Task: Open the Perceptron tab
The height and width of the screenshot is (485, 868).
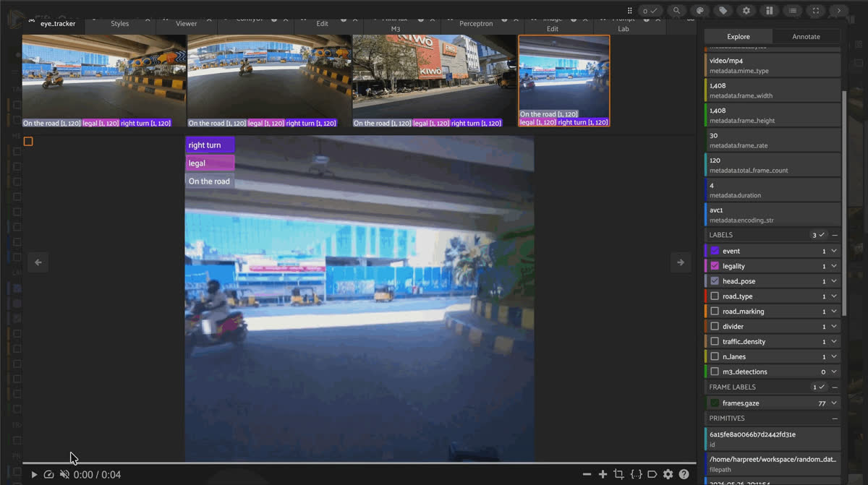Action: [x=476, y=23]
